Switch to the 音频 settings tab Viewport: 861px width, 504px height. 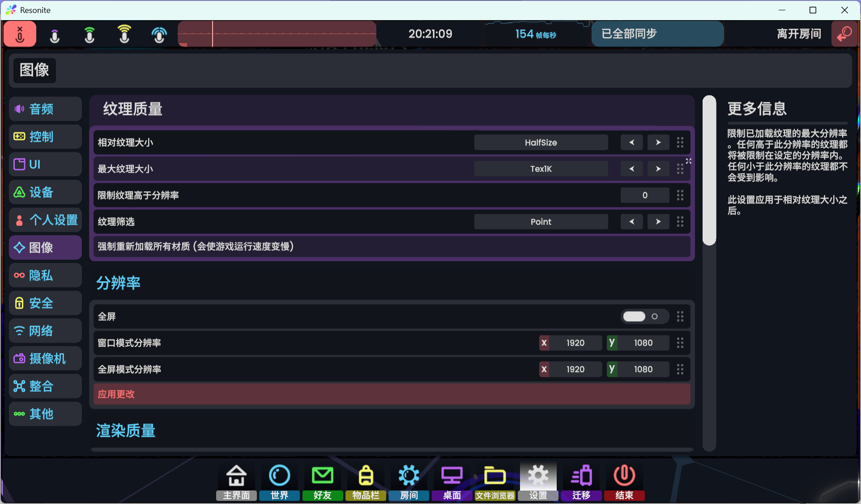[x=45, y=109]
